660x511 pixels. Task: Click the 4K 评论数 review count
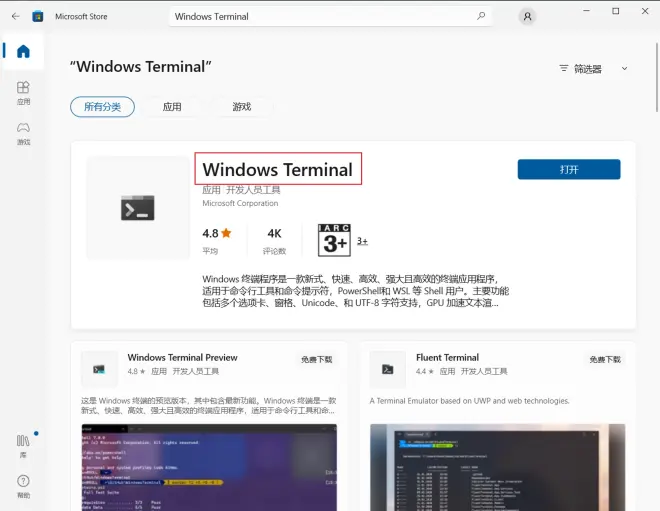(274, 241)
